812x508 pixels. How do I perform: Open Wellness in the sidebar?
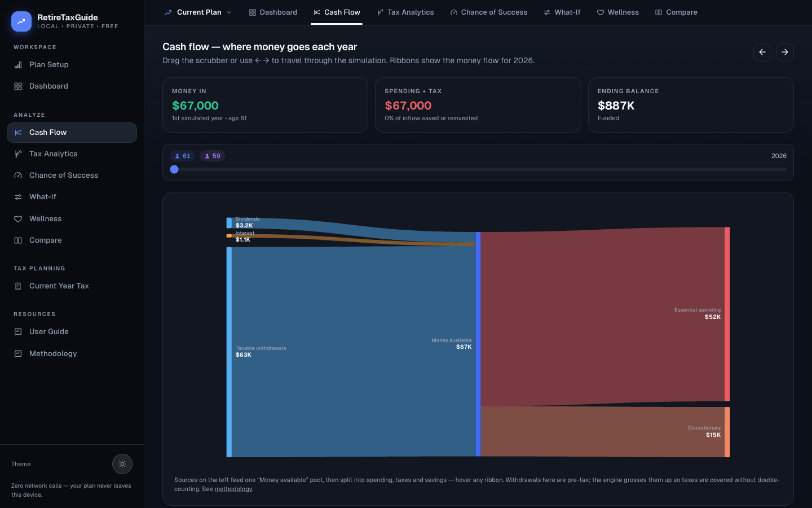coord(72,219)
